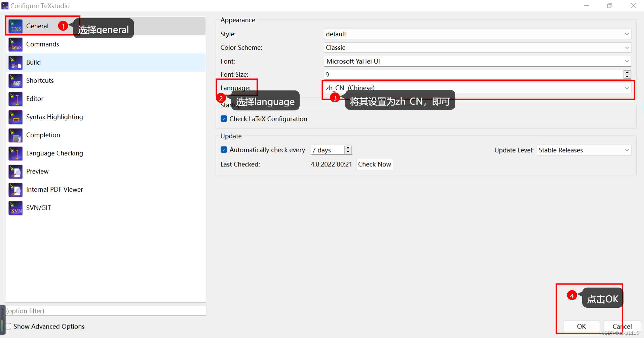This screenshot has width=644, height=338.
Task: Click the Language Checking icon
Action: click(15, 153)
